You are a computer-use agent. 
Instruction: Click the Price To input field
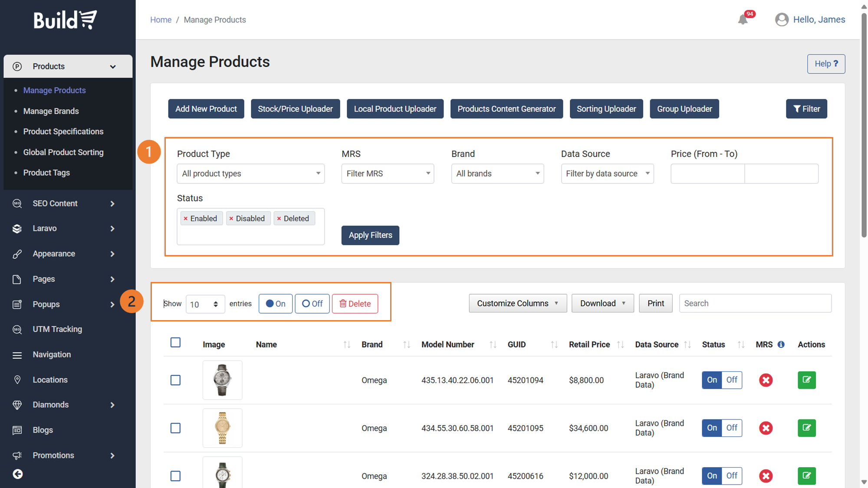[x=782, y=174]
